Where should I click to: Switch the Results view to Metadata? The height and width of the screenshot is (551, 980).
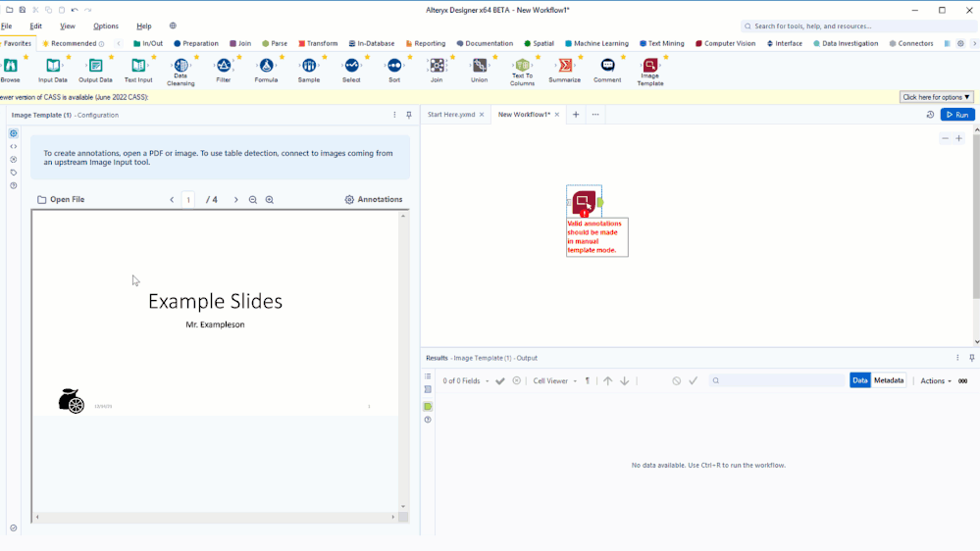(888, 380)
